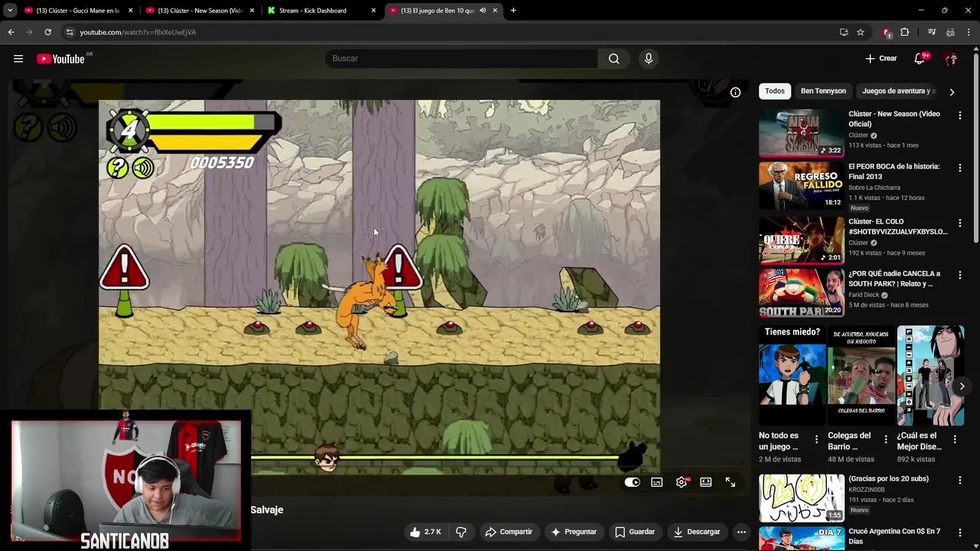Open options for Clúster EL COLO video
The width and height of the screenshot is (980, 551).
[959, 223]
